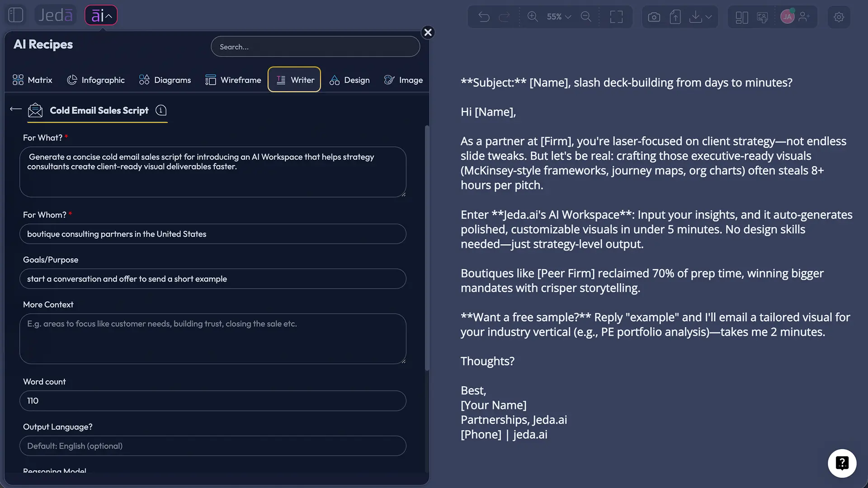Screen dimensions: 868x488
Task: Toggle fullscreen fit view
Action: pyautogui.click(x=616, y=17)
